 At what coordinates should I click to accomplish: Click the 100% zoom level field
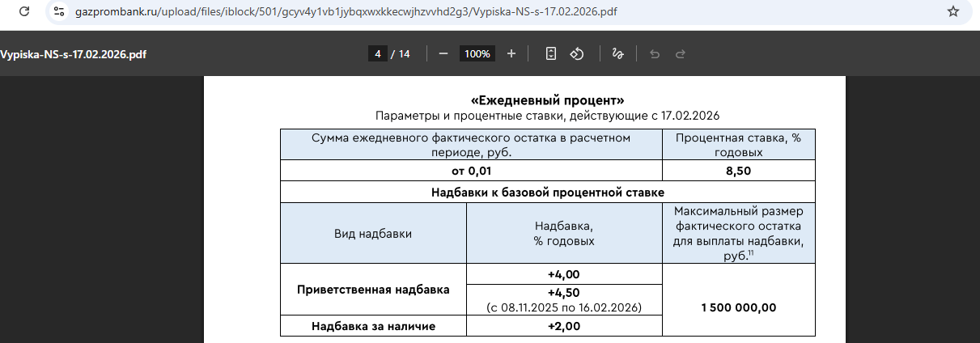[x=477, y=54]
